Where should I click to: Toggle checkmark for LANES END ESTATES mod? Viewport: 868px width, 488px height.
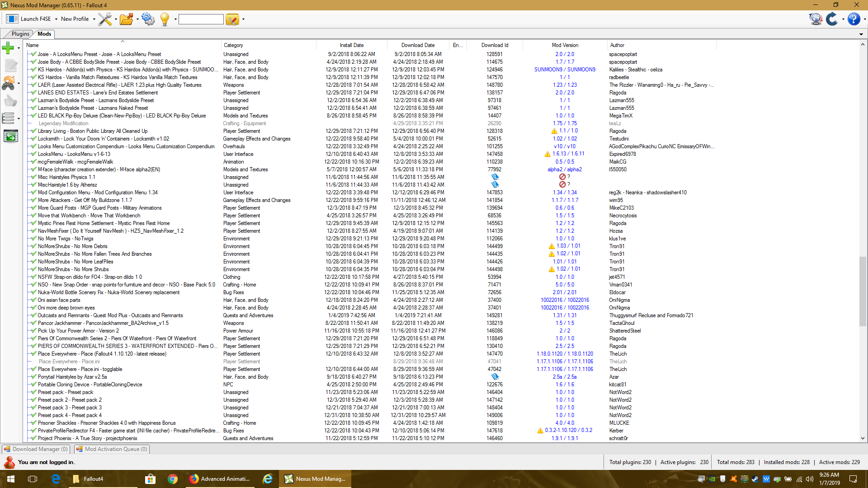(x=33, y=93)
